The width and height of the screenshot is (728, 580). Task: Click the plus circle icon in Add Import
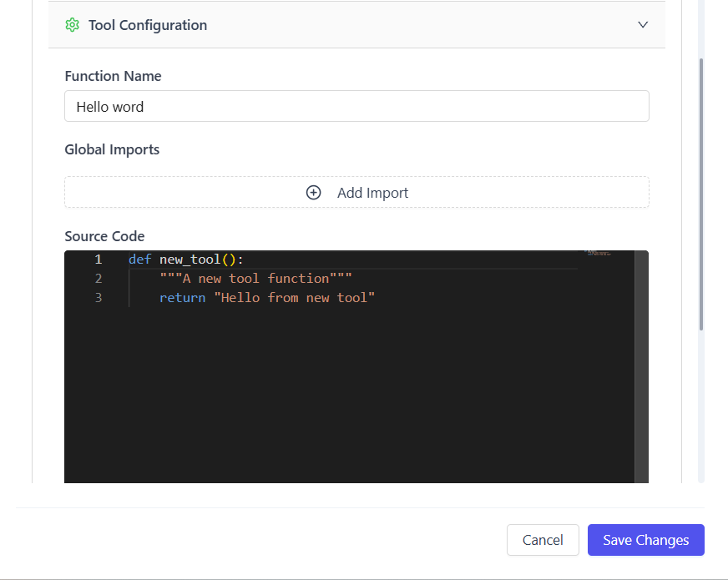click(x=314, y=193)
